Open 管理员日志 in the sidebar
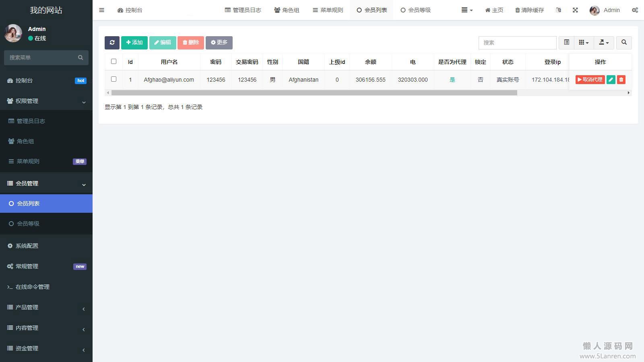The height and width of the screenshot is (362, 644). click(46, 121)
